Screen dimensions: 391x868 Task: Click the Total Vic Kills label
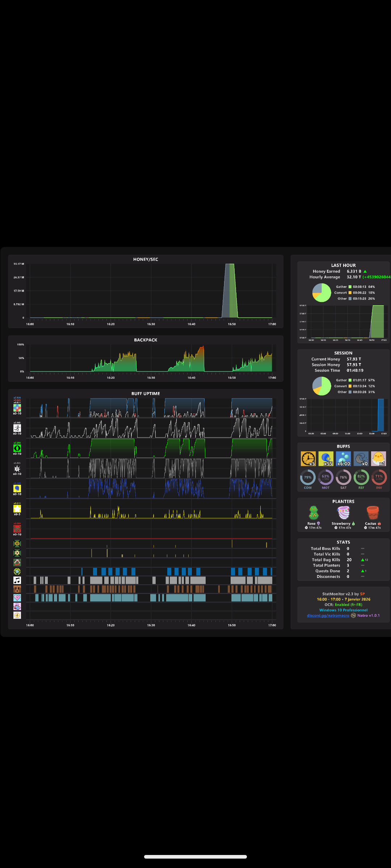tap(327, 554)
